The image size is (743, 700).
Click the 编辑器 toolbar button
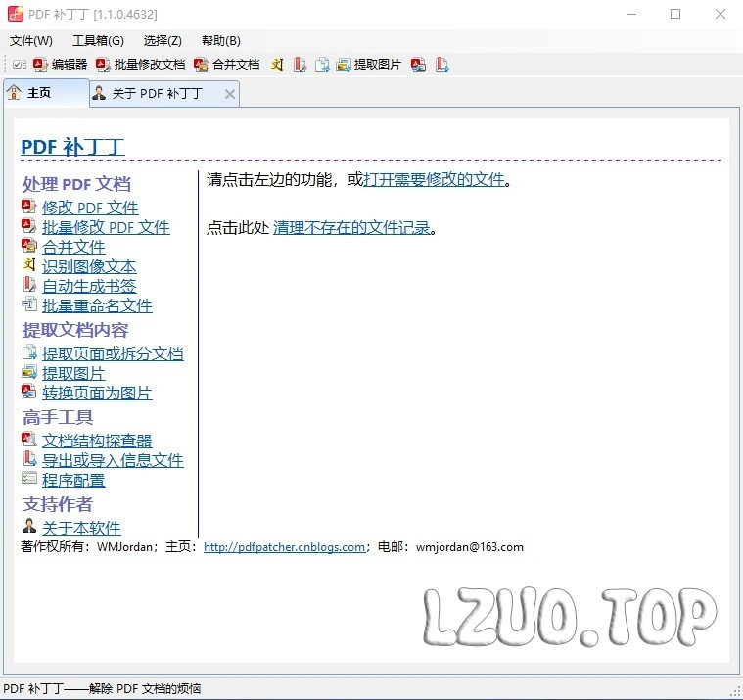60,65
